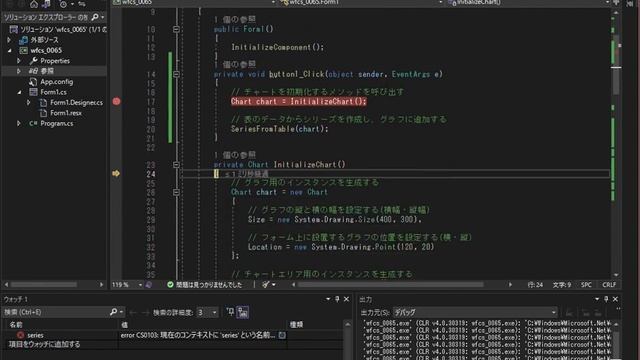This screenshot has width=640, height=360.
Task: Click the '1 個の参照' CodeLens above InitializeChart
Action: point(235,155)
